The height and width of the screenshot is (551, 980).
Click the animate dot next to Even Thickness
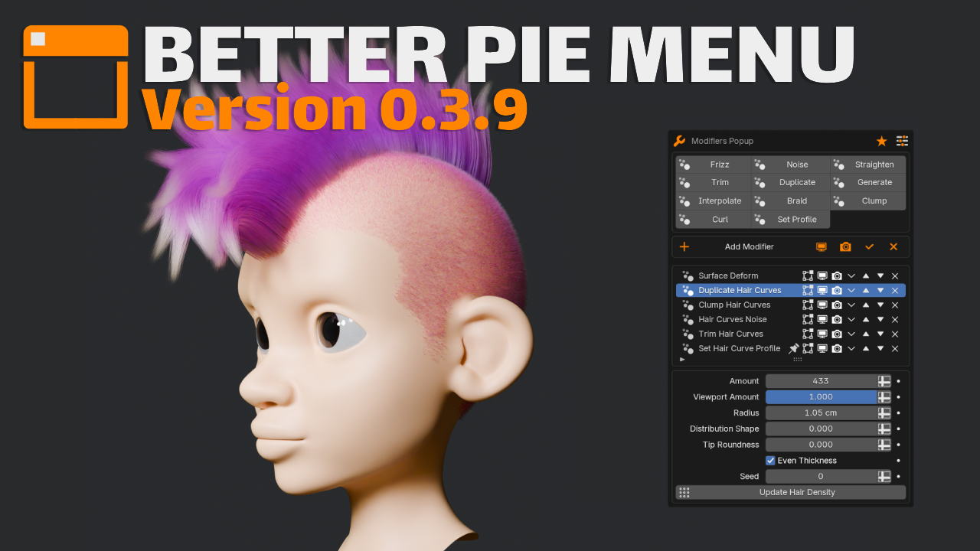(x=898, y=461)
